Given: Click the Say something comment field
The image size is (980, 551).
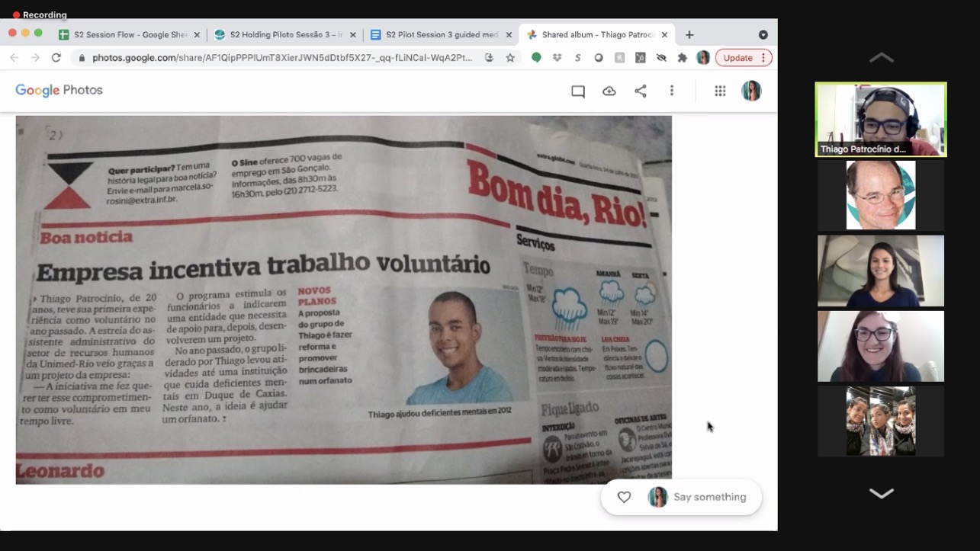Looking at the screenshot, I should (709, 497).
